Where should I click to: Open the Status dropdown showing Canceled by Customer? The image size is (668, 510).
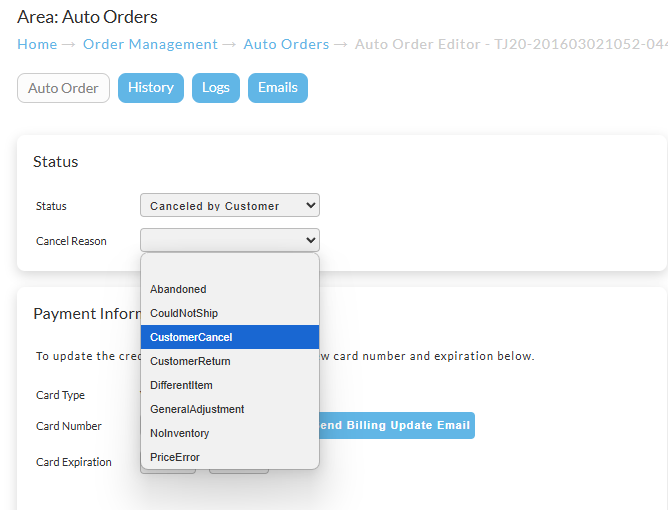click(x=230, y=205)
